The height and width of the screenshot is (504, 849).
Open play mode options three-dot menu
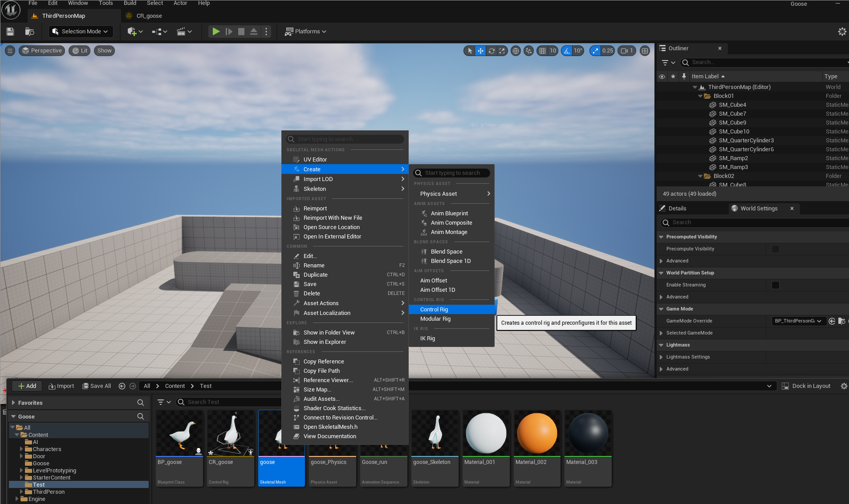point(266,32)
